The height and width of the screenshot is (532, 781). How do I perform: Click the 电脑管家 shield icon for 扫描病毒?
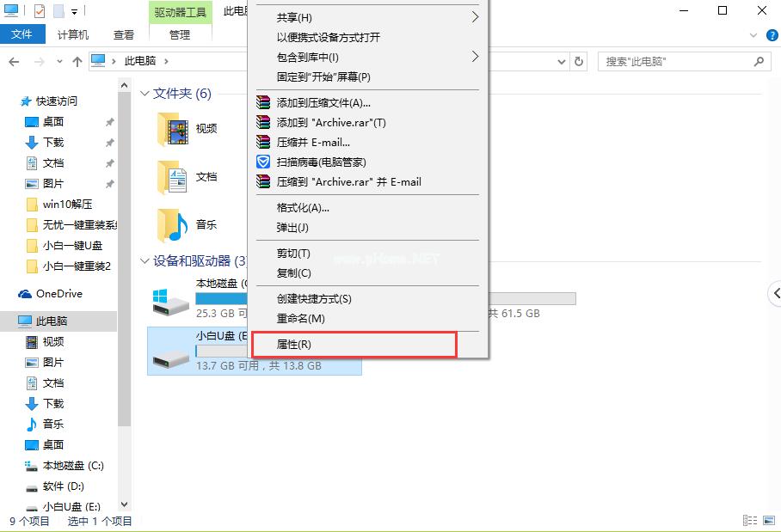[263, 162]
